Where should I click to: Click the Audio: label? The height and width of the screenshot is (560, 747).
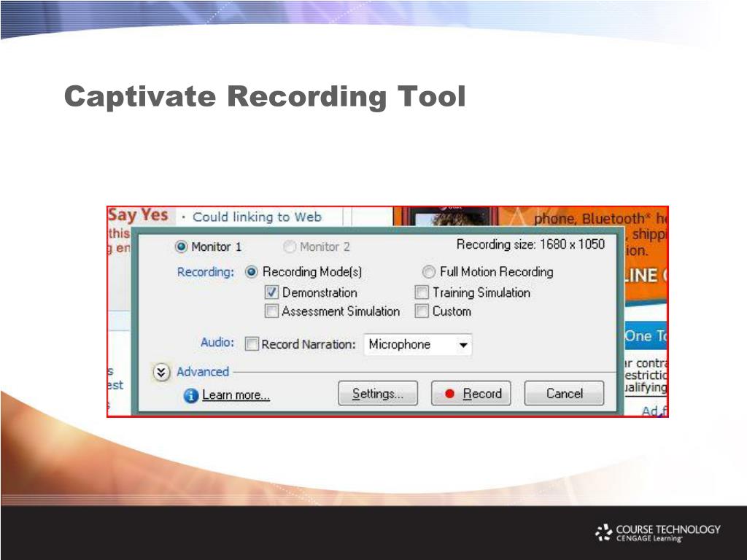pos(217,342)
